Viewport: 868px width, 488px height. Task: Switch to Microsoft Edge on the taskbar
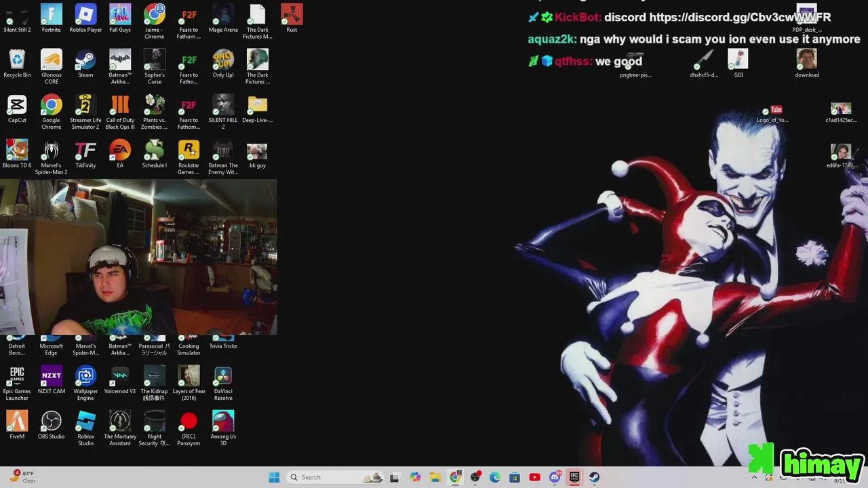pyautogui.click(x=495, y=477)
